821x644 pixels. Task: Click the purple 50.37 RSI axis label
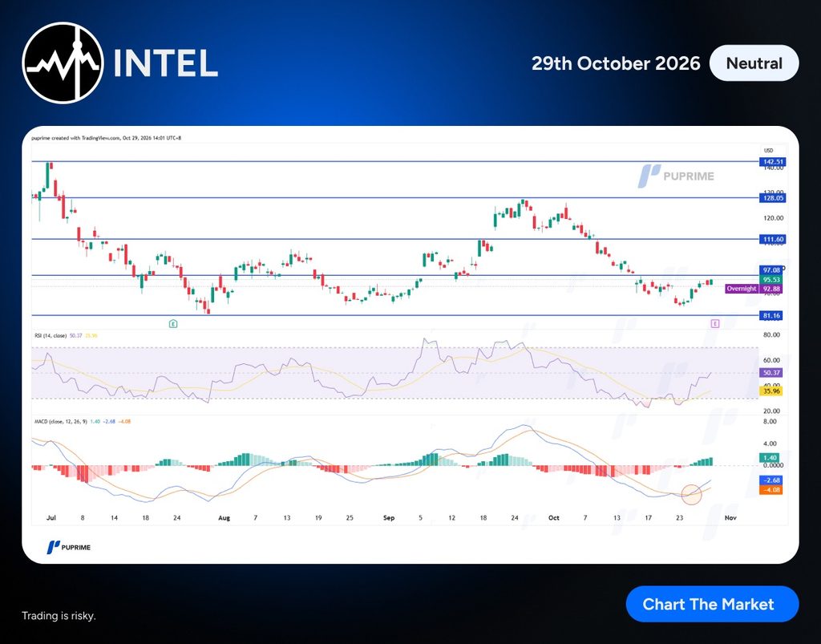tap(771, 373)
